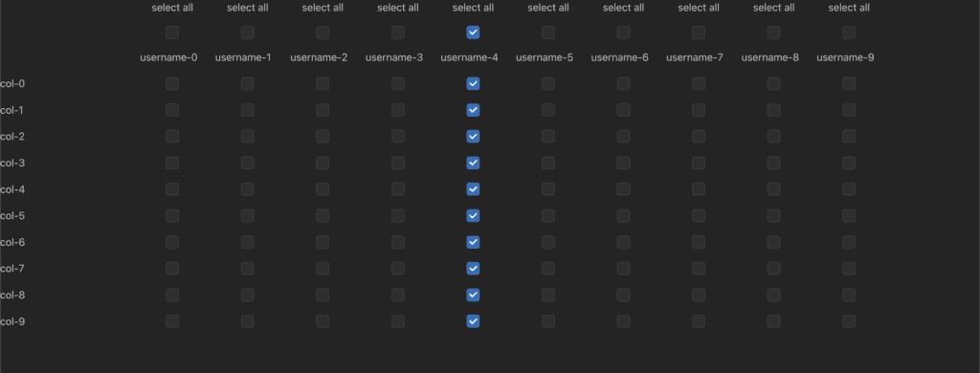Image resolution: width=980 pixels, height=373 pixels.
Task: Uncheck col-9 checkbox under username-4
Action: 473,321
